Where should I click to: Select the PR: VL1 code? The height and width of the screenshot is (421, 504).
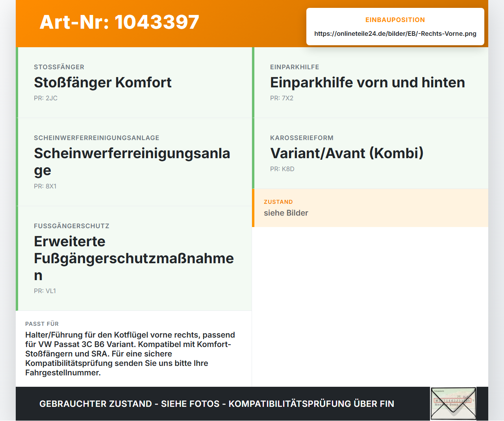pos(45,291)
